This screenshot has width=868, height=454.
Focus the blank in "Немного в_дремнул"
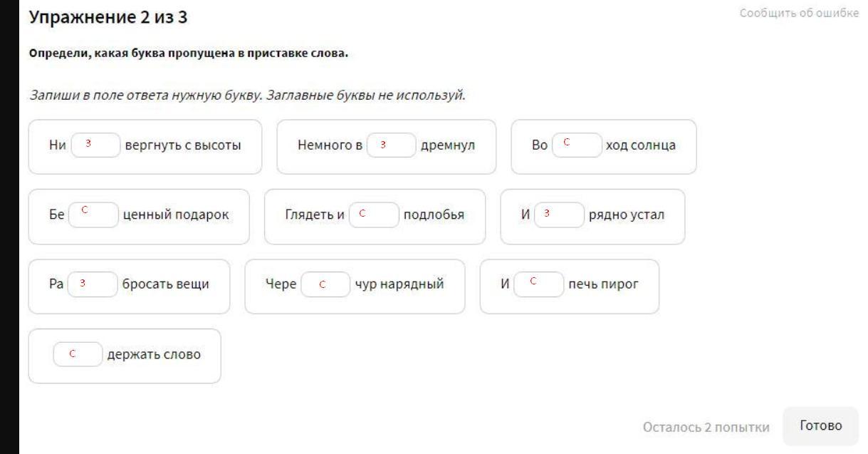coord(391,146)
